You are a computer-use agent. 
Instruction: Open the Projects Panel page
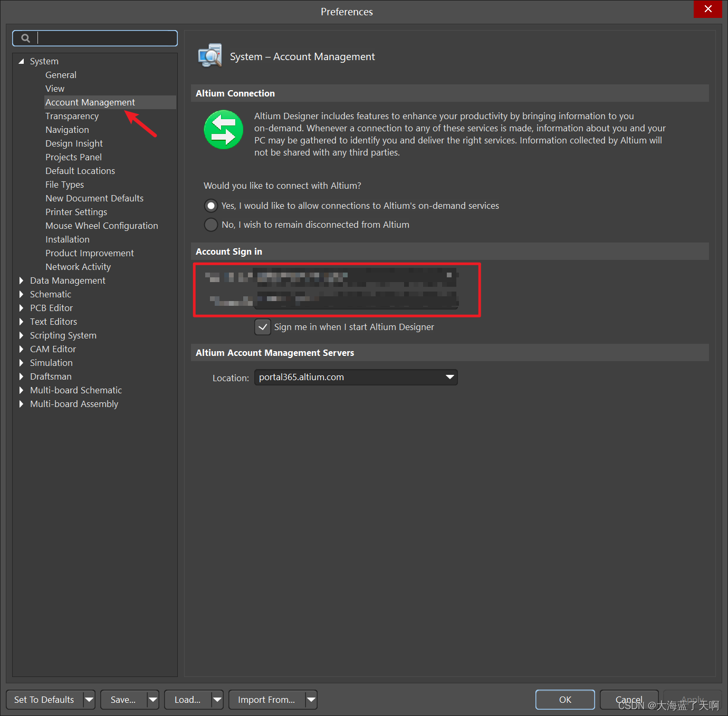coord(73,157)
